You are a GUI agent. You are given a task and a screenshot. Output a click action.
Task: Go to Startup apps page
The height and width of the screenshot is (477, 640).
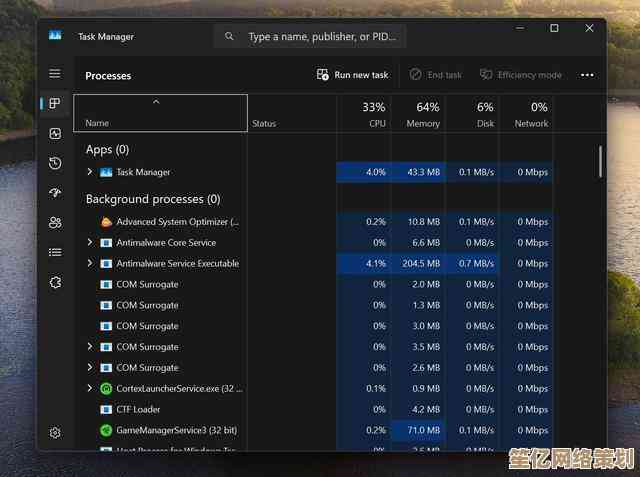tap(55, 193)
